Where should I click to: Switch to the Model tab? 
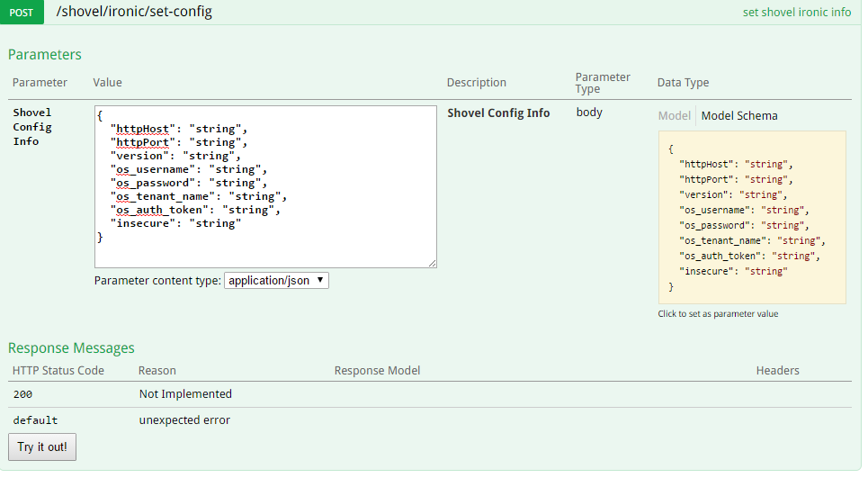click(674, 115)
